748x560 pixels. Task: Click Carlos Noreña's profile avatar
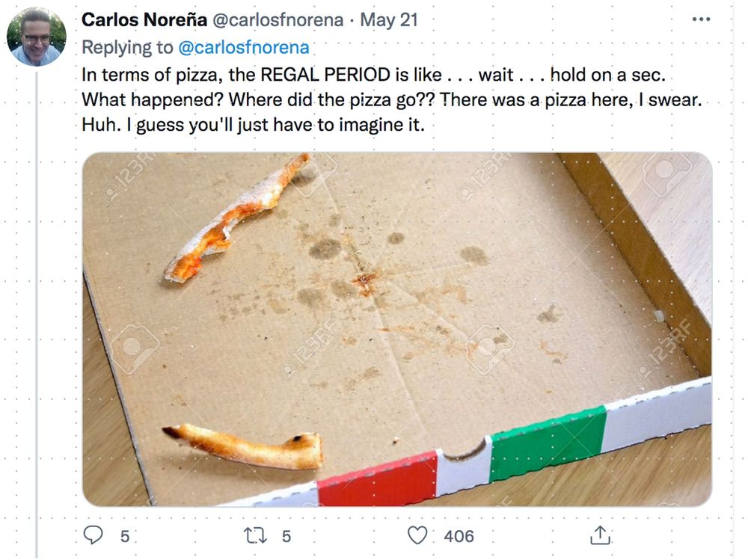tap(36, 37)
